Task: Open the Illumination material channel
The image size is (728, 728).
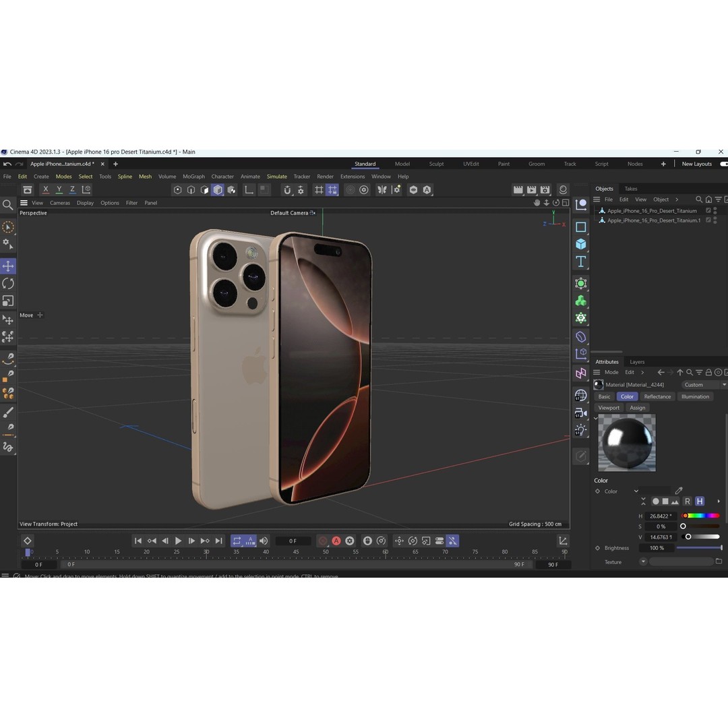Action: coord(695,396)
